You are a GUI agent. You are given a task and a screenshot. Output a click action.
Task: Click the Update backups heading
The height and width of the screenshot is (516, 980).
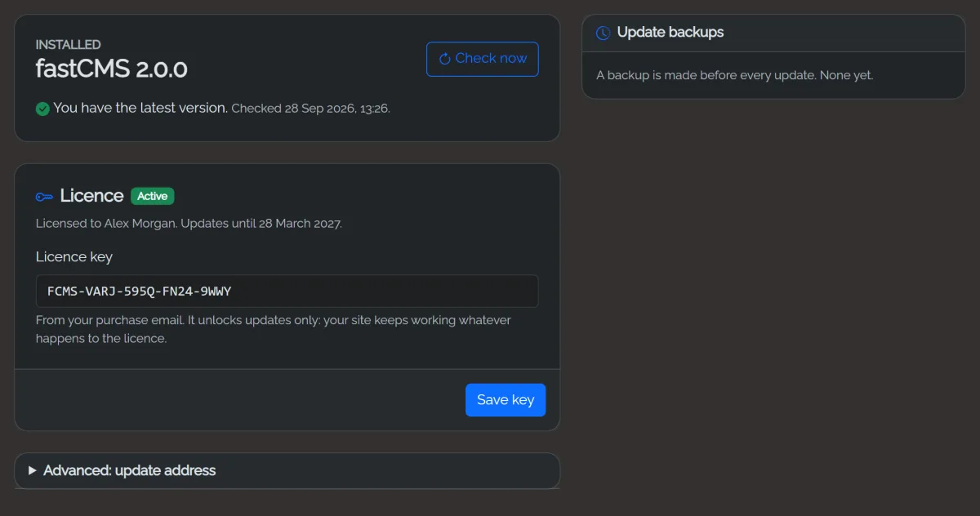point(670,33)
